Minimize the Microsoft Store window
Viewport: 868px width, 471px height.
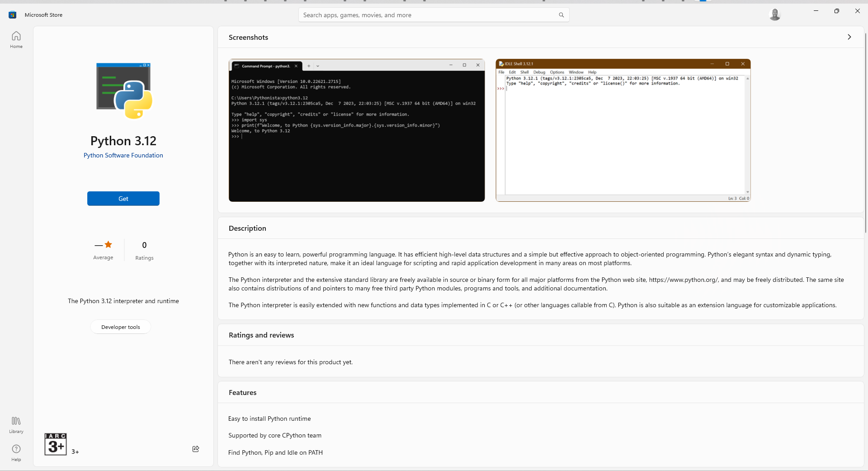816,11
